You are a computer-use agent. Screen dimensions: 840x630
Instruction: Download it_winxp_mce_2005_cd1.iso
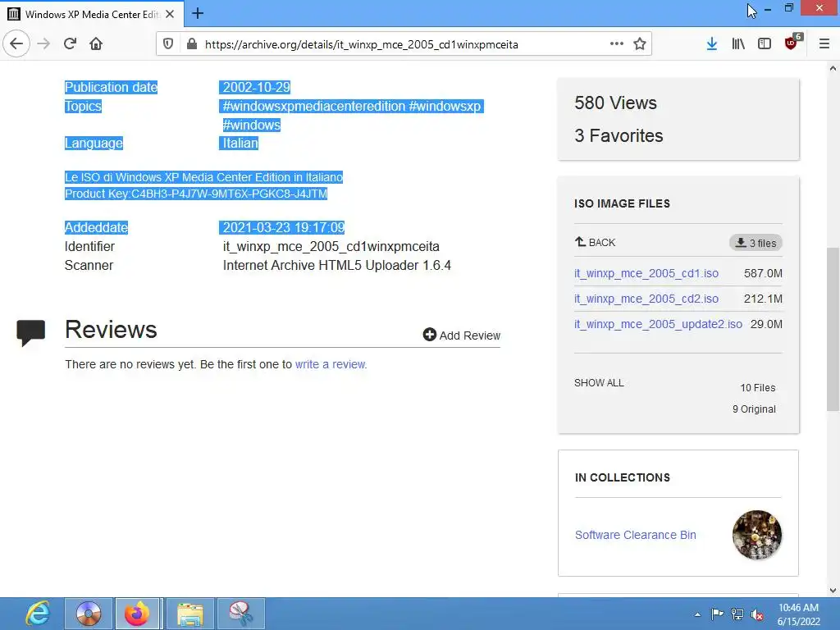point(646,273)
